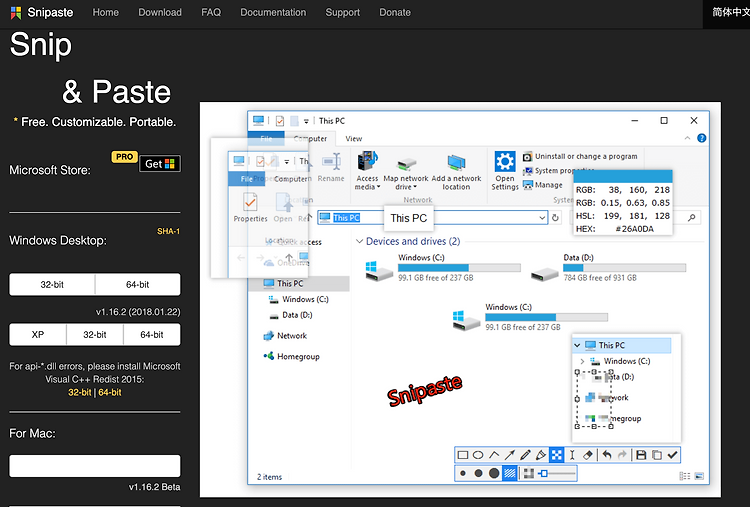Toggle the blur style option
The height and width of the screenshot is (507, 750).
pos(529,474)
